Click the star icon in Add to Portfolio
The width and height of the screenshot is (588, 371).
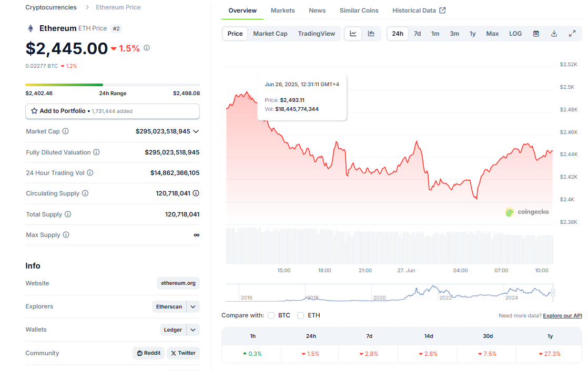click(x=34, y=111)
